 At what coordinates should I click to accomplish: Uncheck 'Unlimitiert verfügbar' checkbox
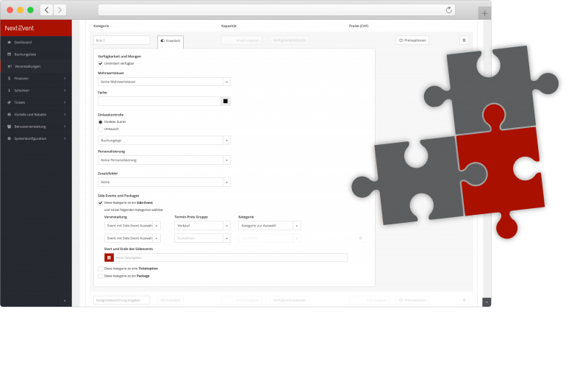101,63
